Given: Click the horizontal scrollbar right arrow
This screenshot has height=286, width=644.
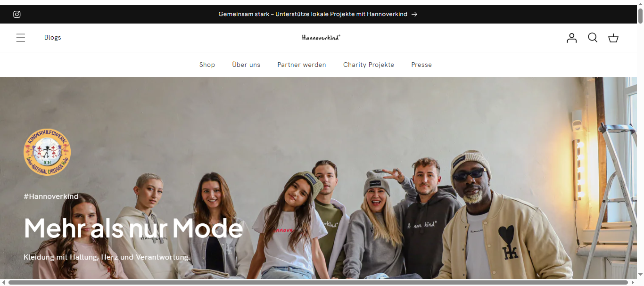Looking at the screenshot, I should [634, 282].
